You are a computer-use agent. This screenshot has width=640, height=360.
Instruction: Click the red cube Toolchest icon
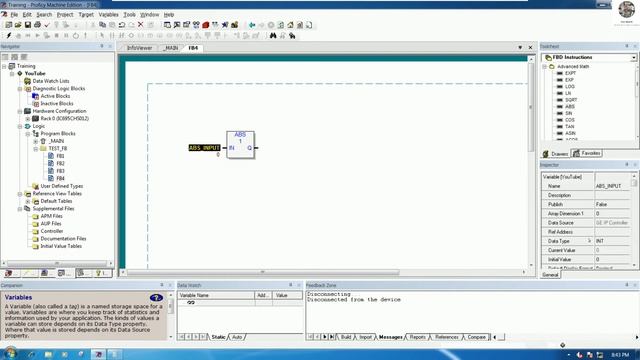point(206,25)
